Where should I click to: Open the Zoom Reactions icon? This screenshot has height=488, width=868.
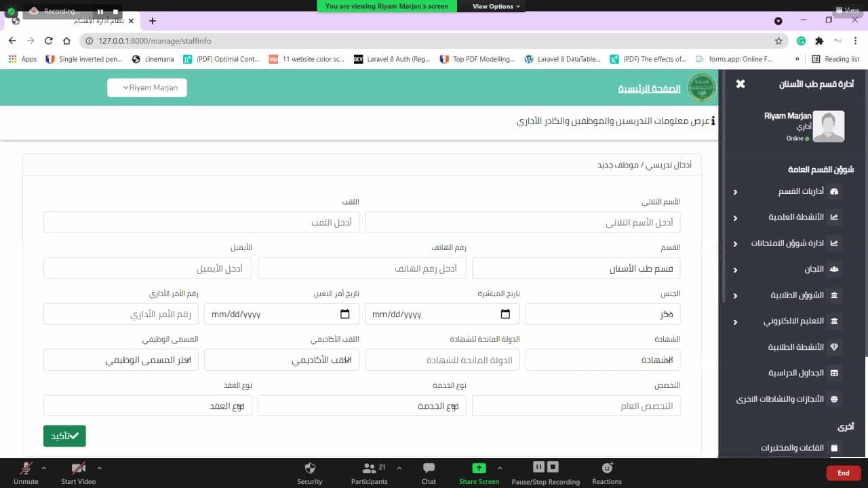coord(607,468)
